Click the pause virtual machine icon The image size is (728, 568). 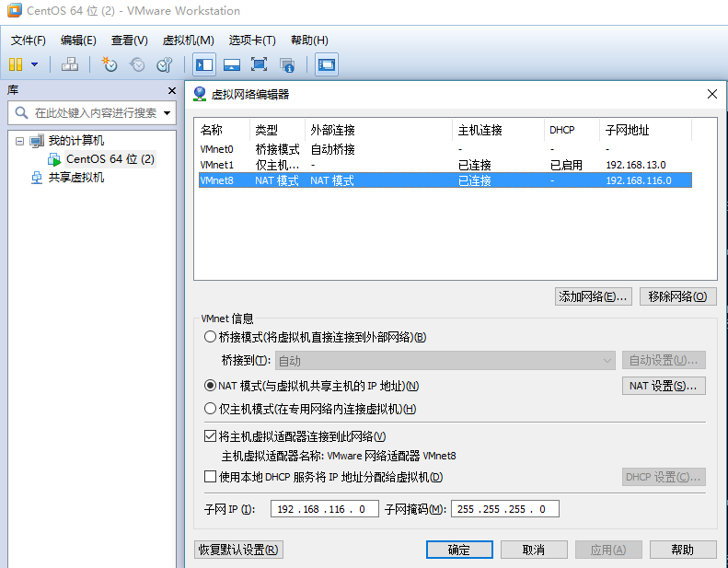[16, 64]
